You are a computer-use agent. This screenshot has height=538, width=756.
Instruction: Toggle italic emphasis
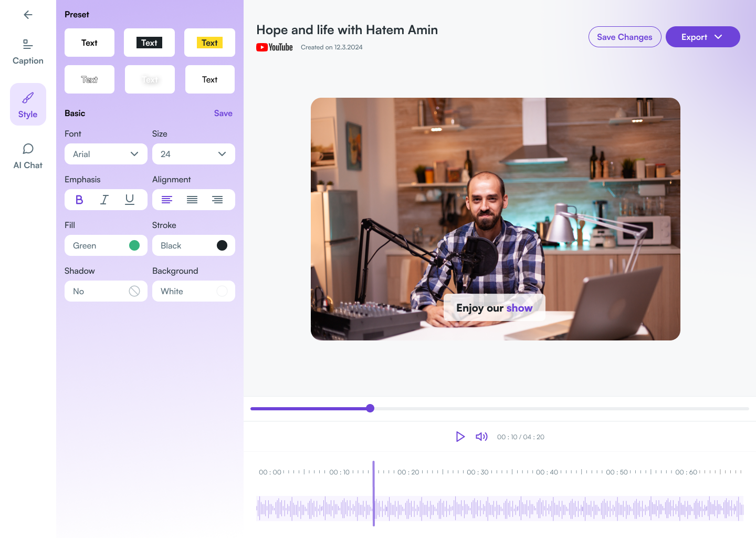tap(104, 200)
